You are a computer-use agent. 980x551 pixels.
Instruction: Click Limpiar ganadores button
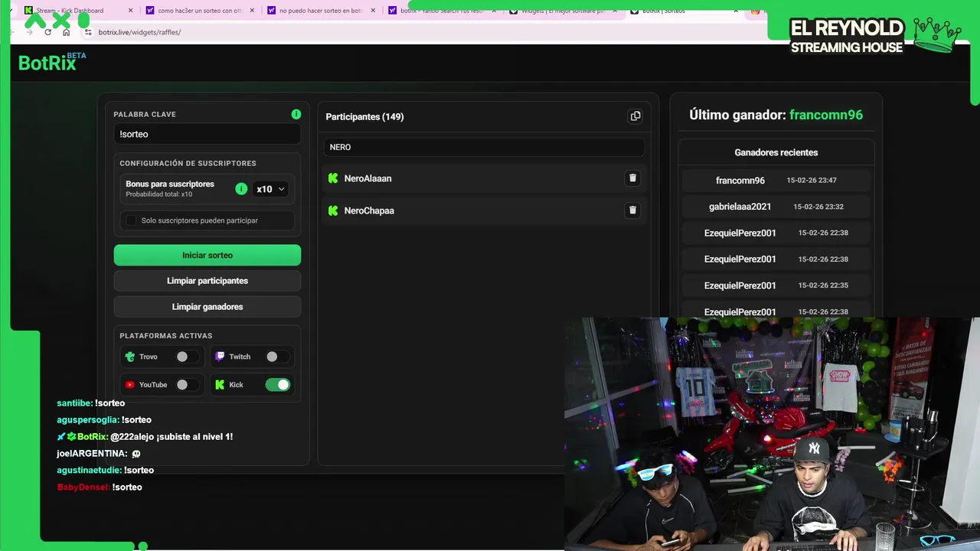click(x=207, y=307)
